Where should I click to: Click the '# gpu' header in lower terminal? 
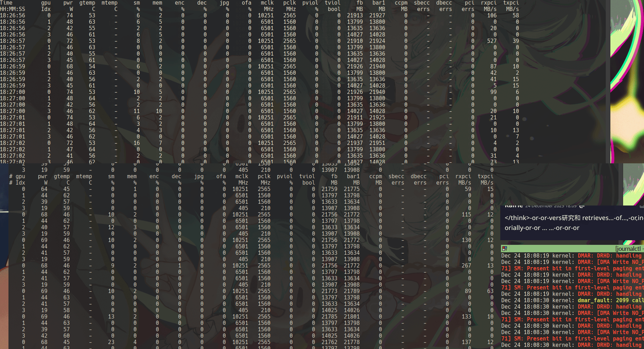17,176
